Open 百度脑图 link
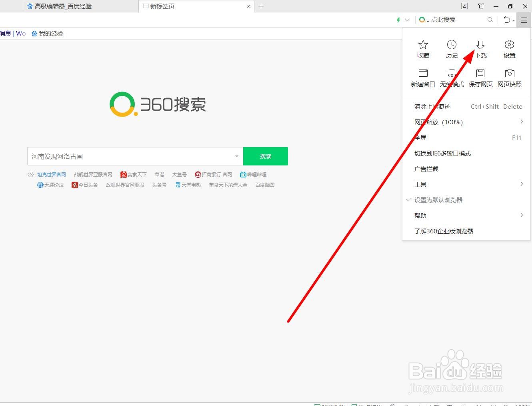This screenshot has width=532, height=406. 265,185
